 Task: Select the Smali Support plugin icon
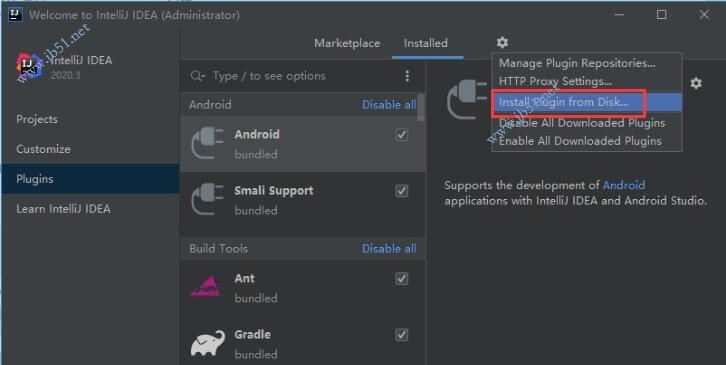207,199
